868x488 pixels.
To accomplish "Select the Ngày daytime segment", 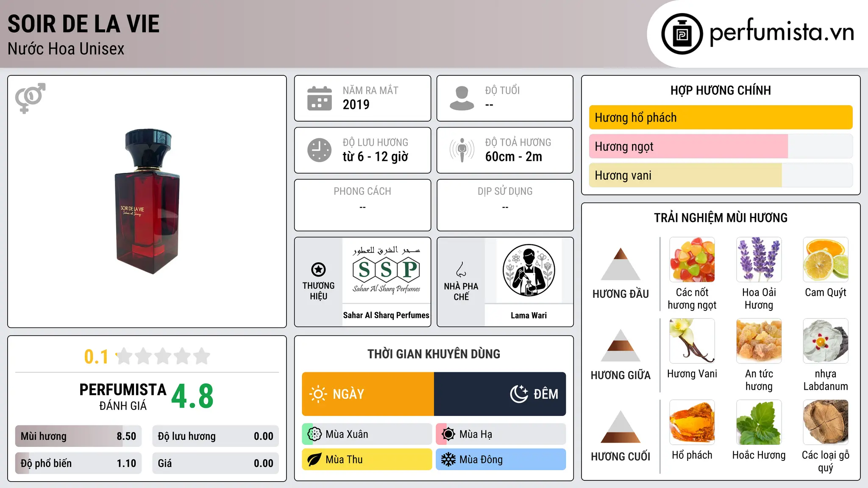I will coord(368,394).
